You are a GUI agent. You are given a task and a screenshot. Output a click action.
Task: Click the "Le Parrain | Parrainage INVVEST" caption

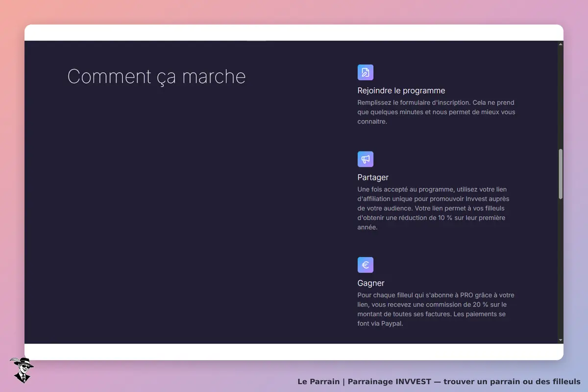click(x=439, y=381)
